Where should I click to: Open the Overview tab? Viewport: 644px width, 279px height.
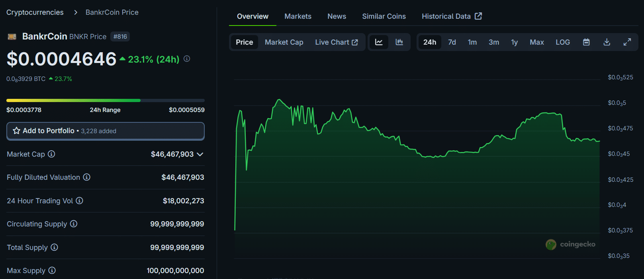pos(253,16)
